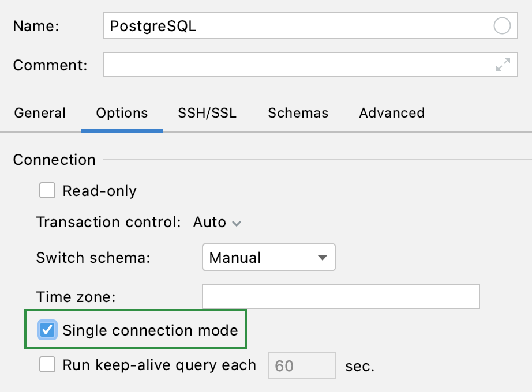Click the Connection section header
This screenshot has height=392, width=532.
54,160
